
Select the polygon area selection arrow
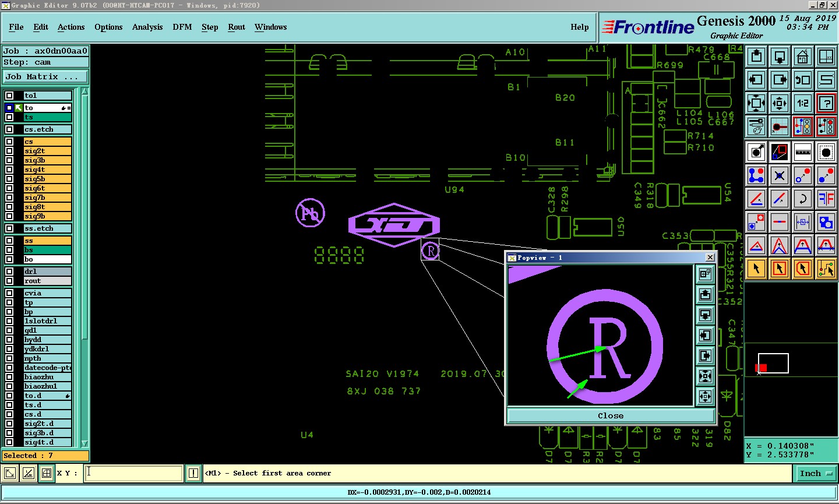click(803, 269)
